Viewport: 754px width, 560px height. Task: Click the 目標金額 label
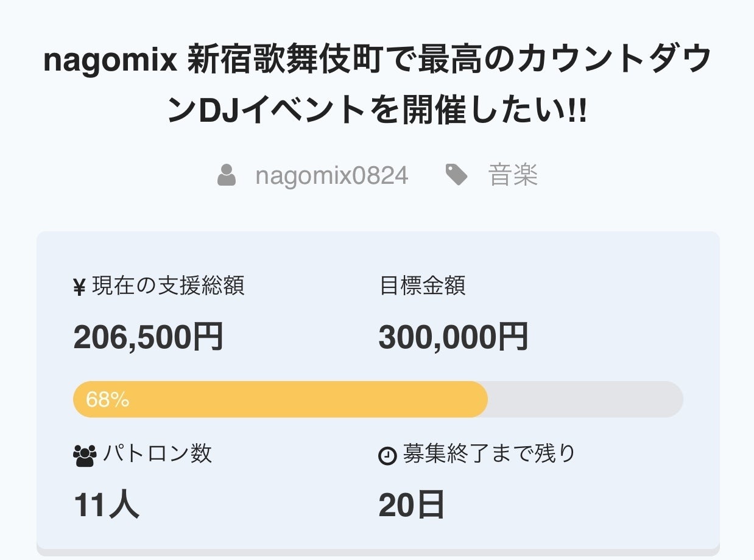422,285
